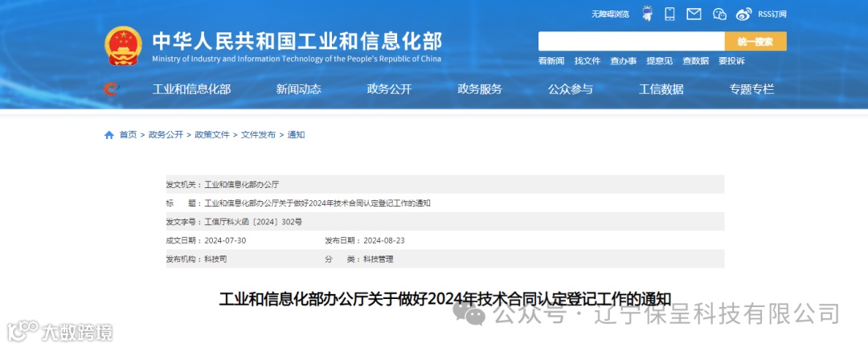The height and width of the screenshot is (348, 868).
Task: Go to 文件发布 in the breadcrumb
Action: click(258, 135)
